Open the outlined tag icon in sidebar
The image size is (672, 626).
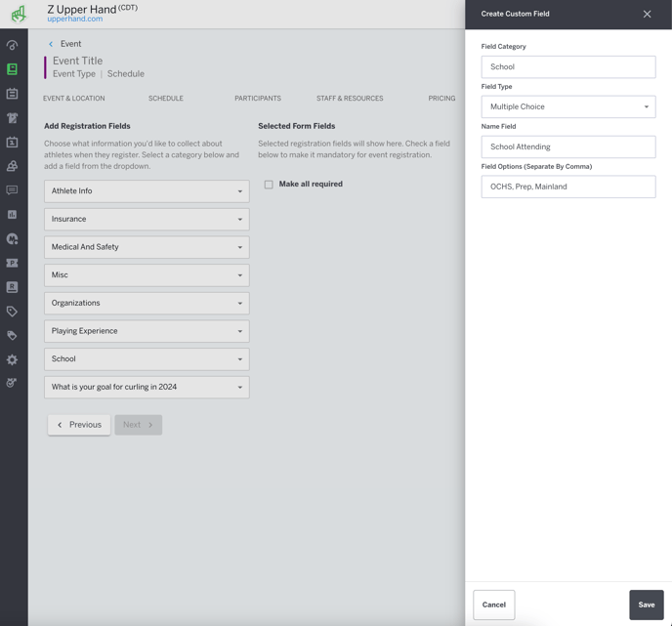(x=12, y=312)
